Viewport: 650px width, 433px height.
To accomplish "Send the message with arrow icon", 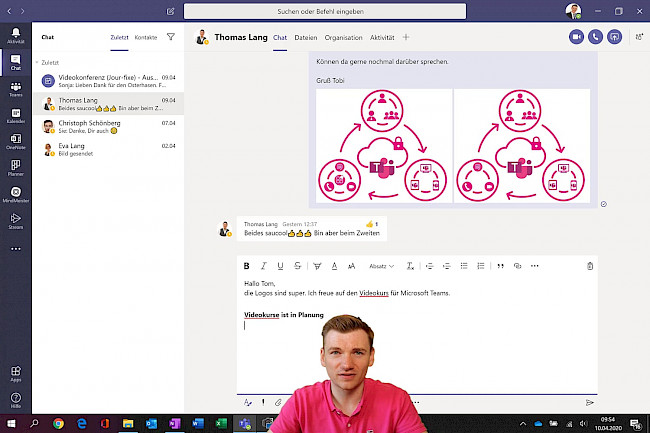I will pyautogui.click(x=589, y=402).
